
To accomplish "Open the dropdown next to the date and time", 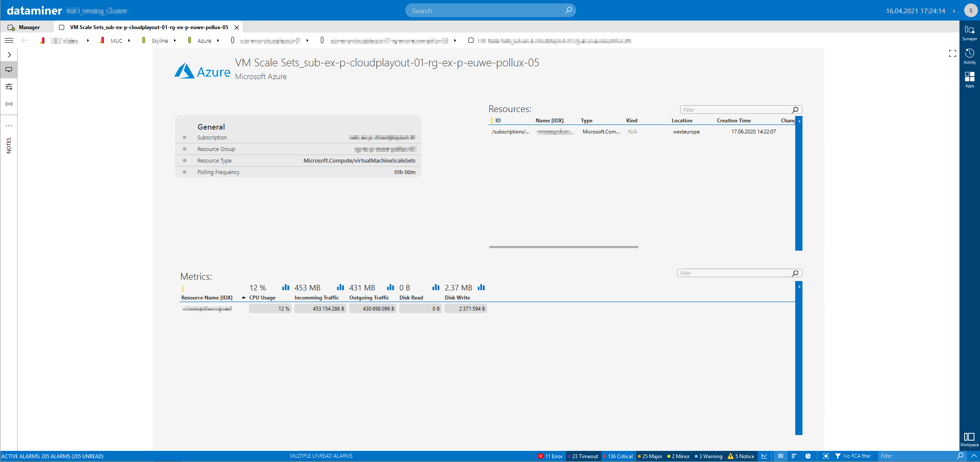I will click(x=954, y=11).
